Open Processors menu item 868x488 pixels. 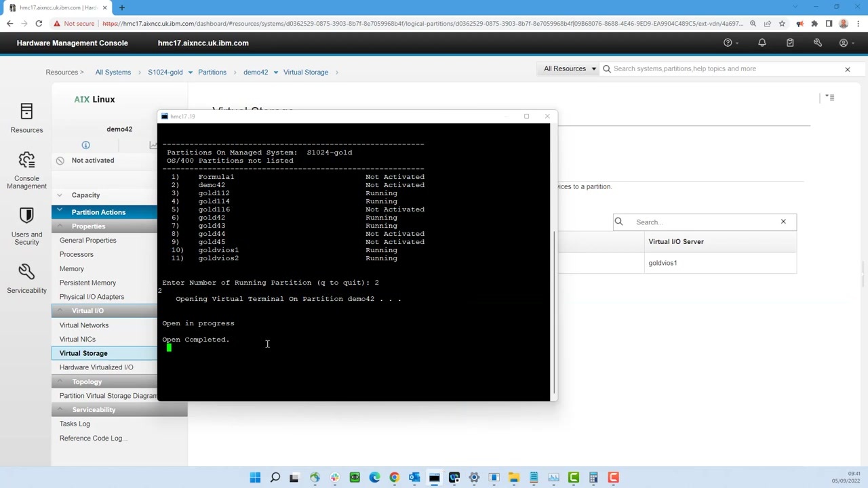click(76, 254)
